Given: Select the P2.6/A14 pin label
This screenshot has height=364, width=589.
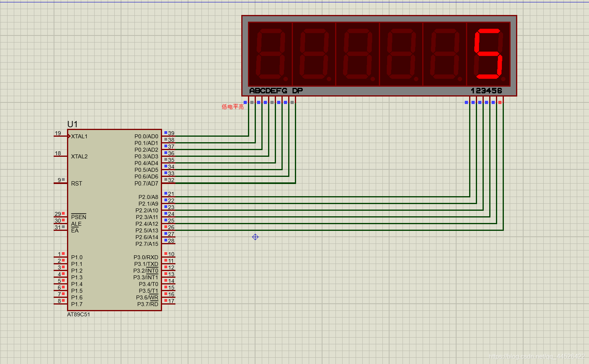Looking at the screenshot, I should [x=147, y=237].
